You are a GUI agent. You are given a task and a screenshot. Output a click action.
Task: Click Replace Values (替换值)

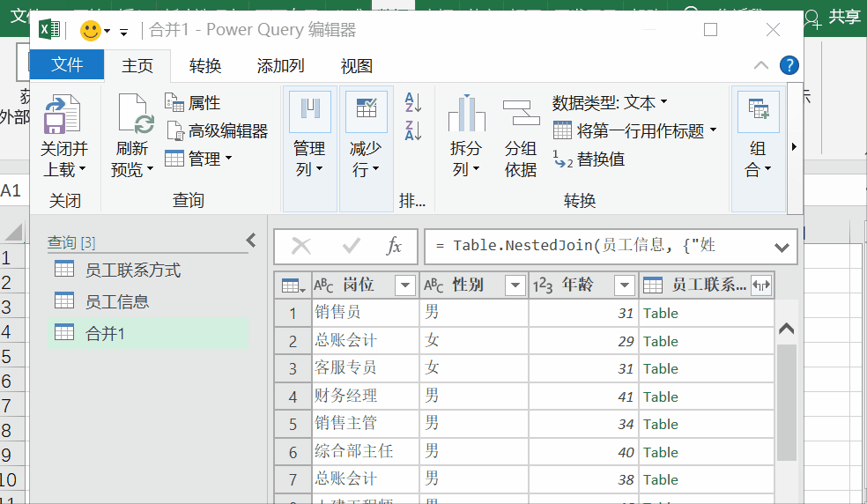589,159
